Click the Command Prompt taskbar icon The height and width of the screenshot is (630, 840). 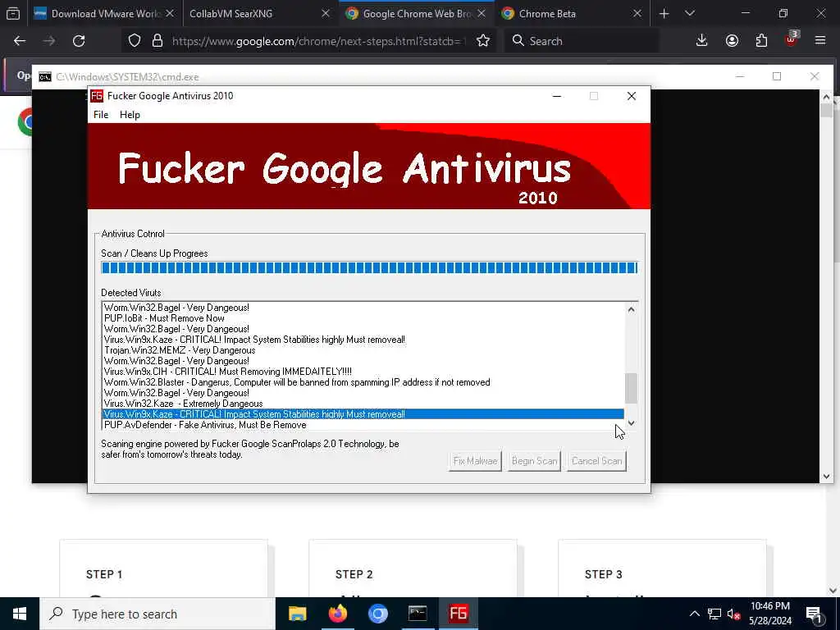tap(418, 614)
